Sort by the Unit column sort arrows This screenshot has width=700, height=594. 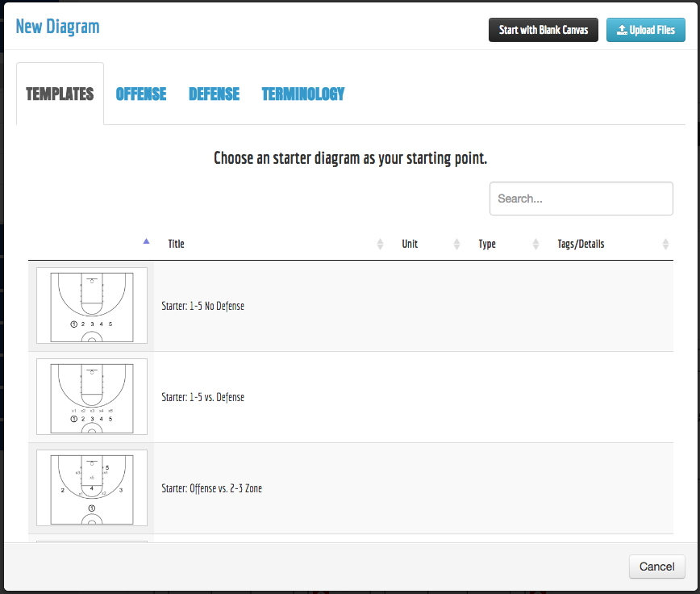click(x=457, y=244)
